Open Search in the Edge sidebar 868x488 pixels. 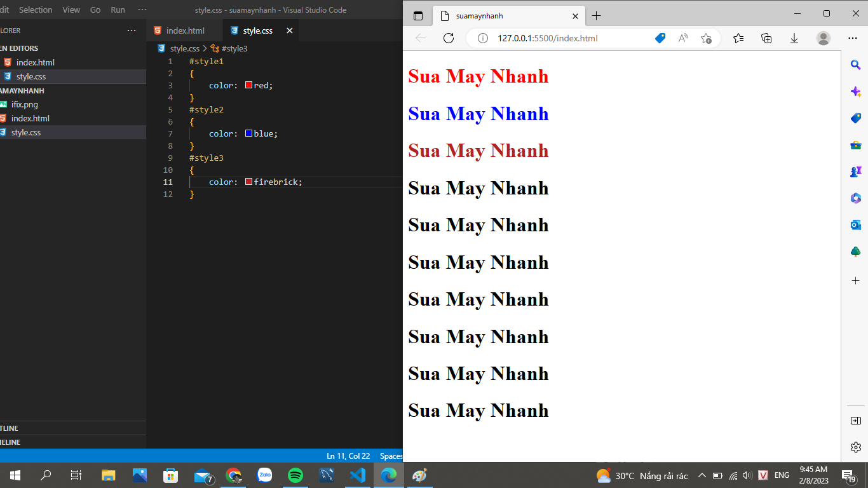(x=855, y=64)
